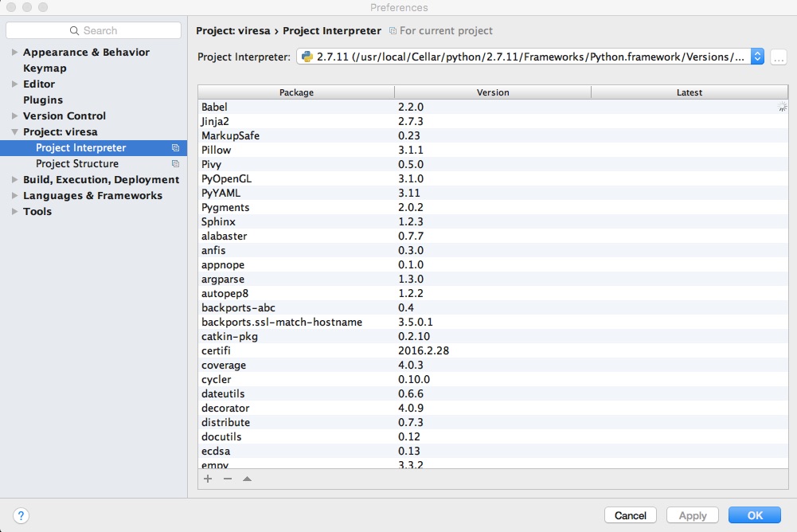Select the Pygments package row

493,208
